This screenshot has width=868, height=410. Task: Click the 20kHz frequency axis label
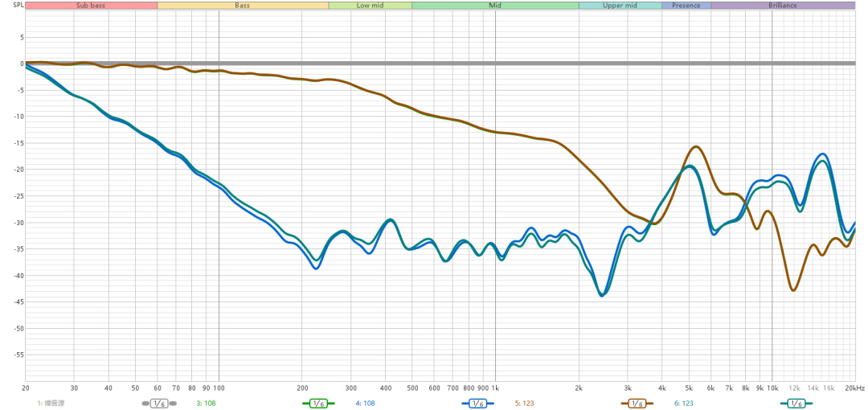click(x=854, y=388)
